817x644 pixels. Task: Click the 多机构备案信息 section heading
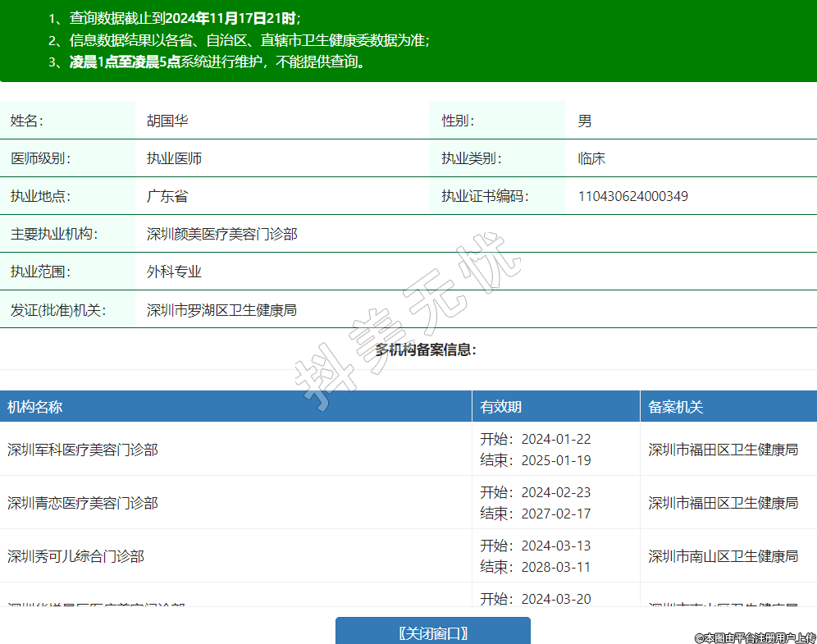click(426, 349)
